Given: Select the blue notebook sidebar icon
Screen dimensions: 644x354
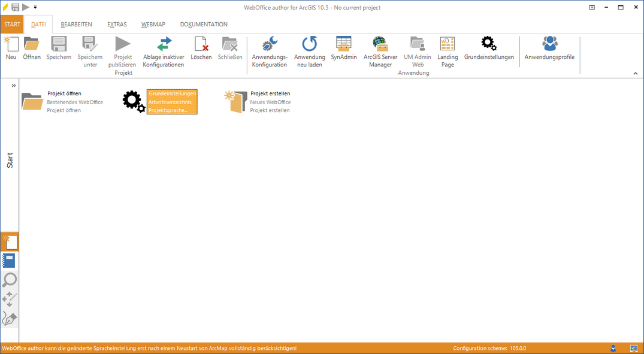Looking at the screenshot, I should coord(10,261).
